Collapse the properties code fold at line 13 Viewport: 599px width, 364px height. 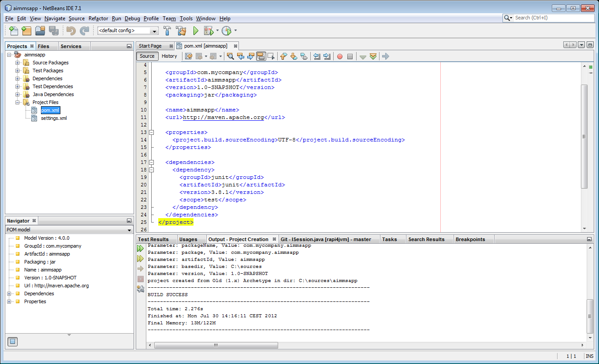[152, 132]
